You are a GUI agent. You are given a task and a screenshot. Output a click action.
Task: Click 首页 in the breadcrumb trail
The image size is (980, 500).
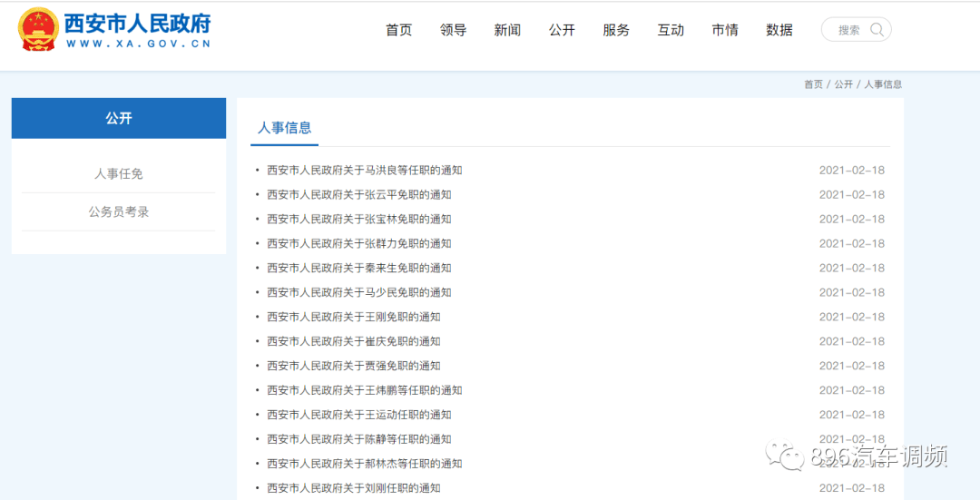click(813, 84)
